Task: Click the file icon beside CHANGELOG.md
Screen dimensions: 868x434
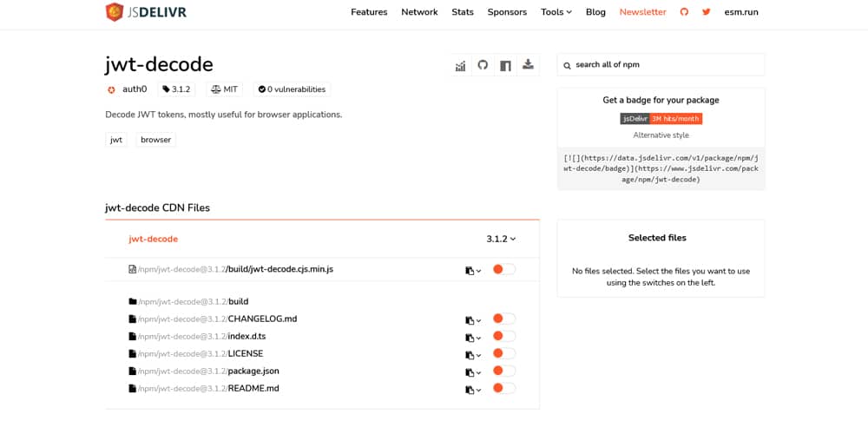Action: [x=132, y=319]
